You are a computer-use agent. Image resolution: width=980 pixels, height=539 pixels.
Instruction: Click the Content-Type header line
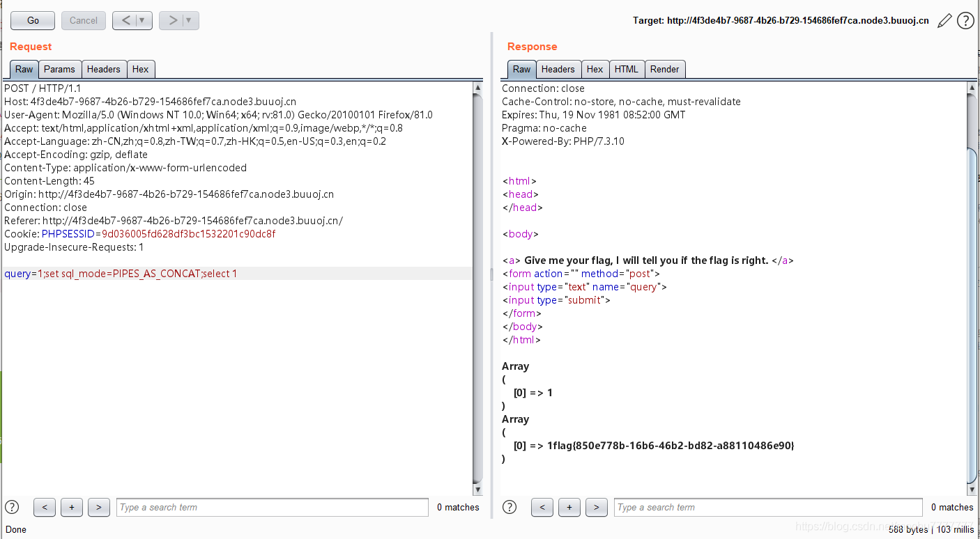click(x=125, y=168)
